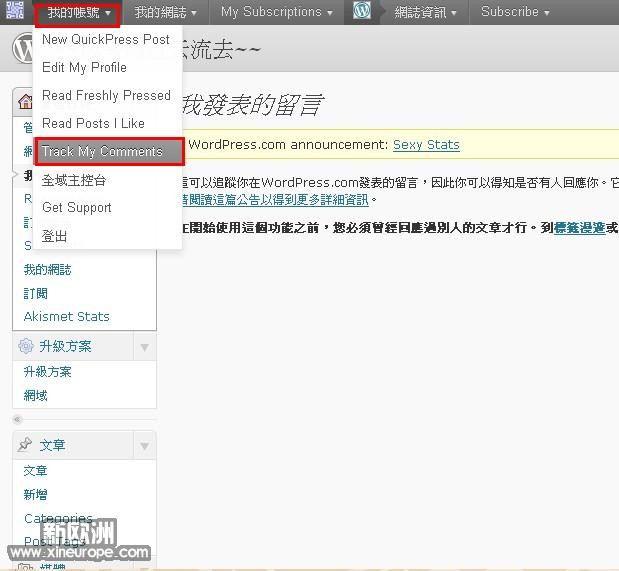Open the My Subscriptions dropdown
Image resolution: width=619 pixels, height=571 pixels.
pyautogui.click(x=276, y=12)
